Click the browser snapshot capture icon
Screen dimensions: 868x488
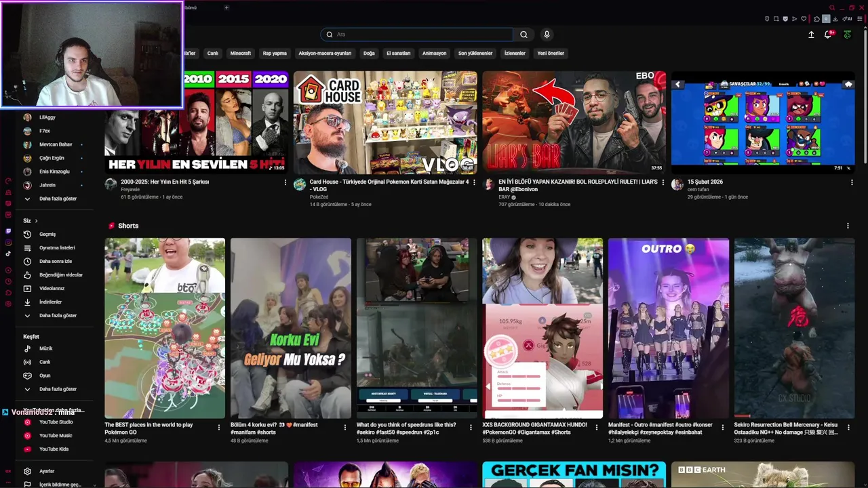click(x=776, y=19)
